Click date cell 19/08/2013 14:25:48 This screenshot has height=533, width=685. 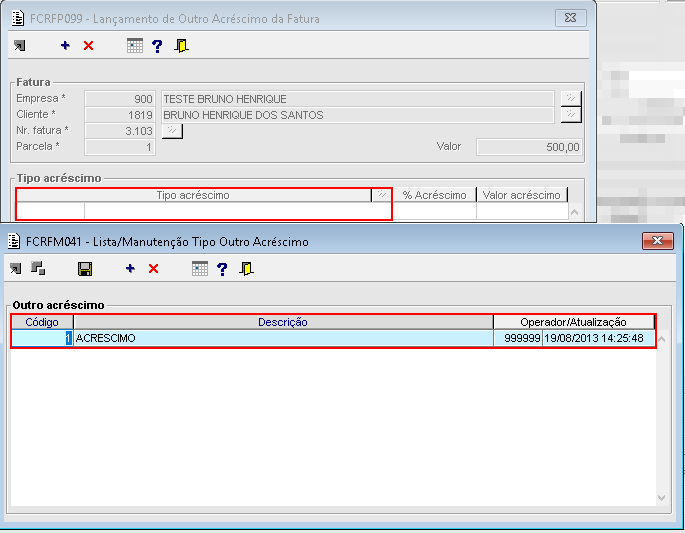599,338
